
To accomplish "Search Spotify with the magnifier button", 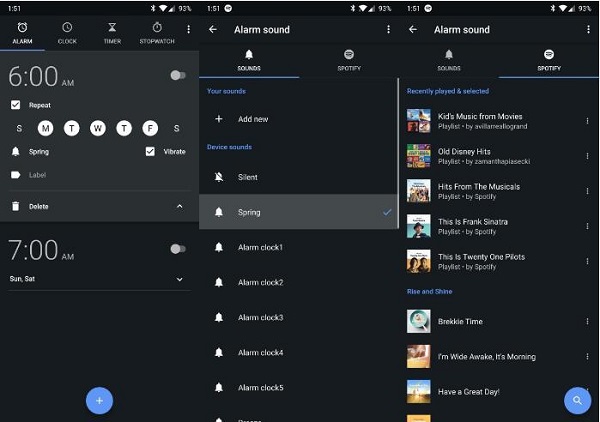I will pyautogui.click(x=577, y=401).
